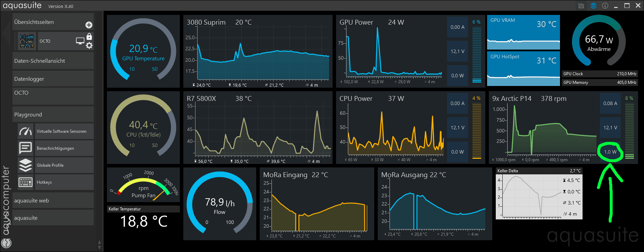This screenshot has width=644, height=252.
Task: Click the sidebar scroll down arrow
Action: coord(100,247)
